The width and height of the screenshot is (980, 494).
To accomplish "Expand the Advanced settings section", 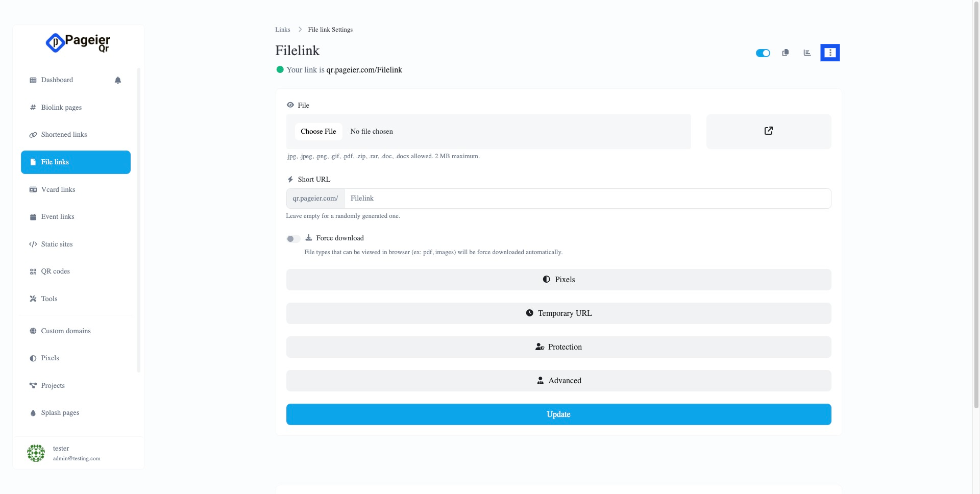I will point(558,381).
